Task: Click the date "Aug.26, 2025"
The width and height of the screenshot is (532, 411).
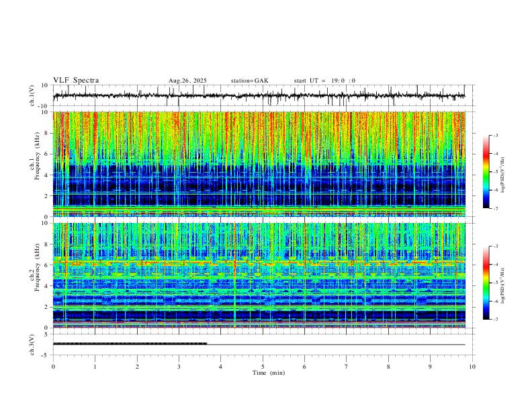Action: pos(187,81)
